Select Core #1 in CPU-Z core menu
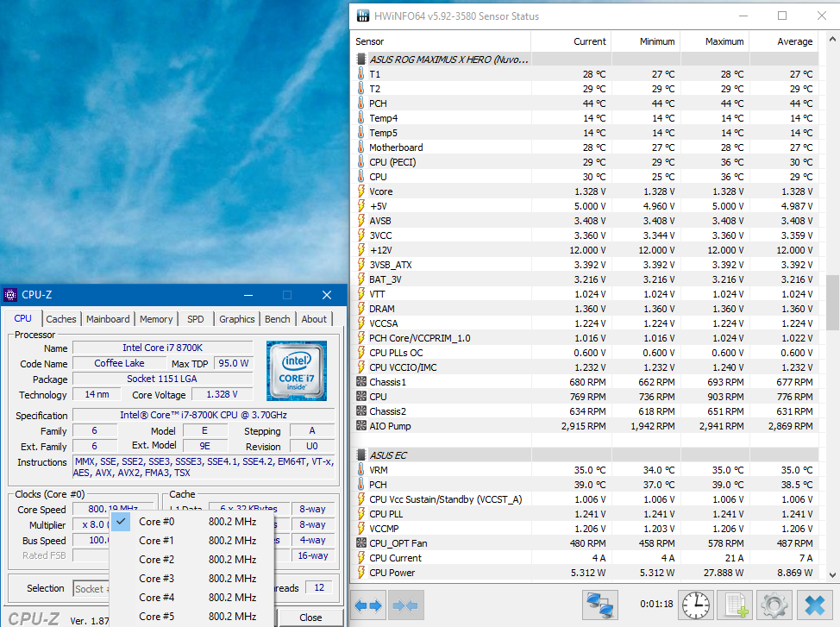 (x=191, y=541)
